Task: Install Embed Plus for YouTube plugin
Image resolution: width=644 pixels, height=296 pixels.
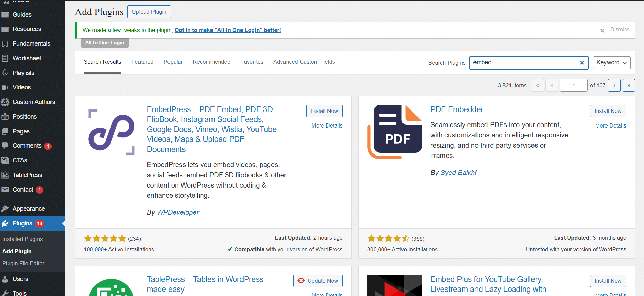Action: coord(608,281)
